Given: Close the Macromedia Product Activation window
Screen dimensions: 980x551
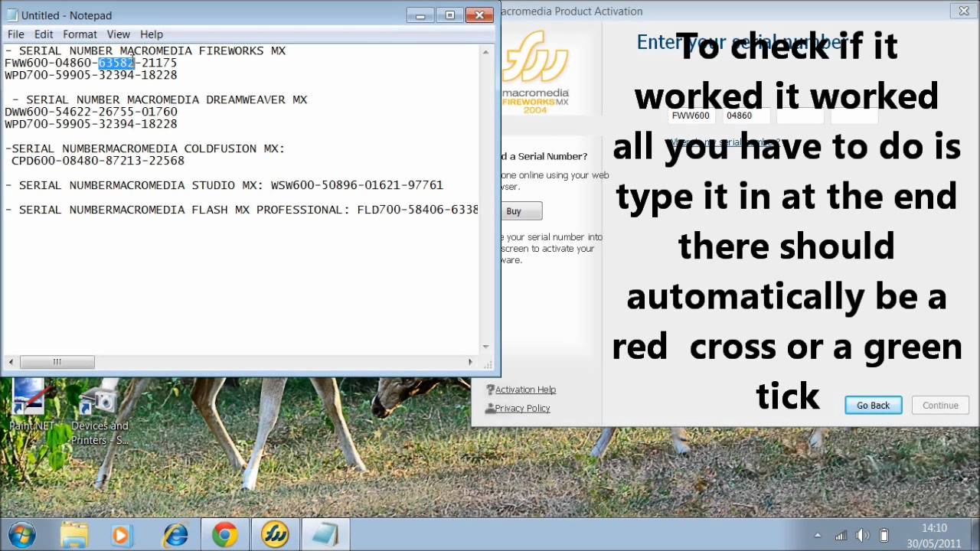Looking at the screenshot, I should pos(964,11).
